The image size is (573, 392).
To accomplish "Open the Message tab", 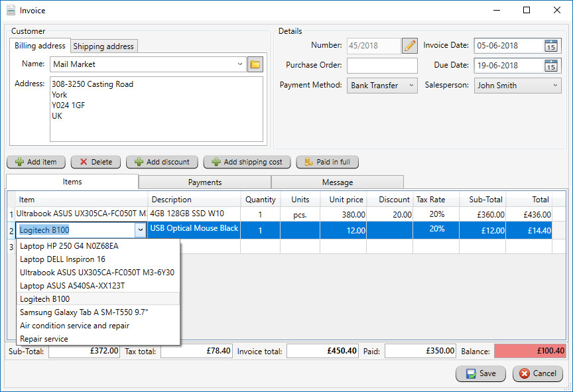I will [x=338, y=182].
